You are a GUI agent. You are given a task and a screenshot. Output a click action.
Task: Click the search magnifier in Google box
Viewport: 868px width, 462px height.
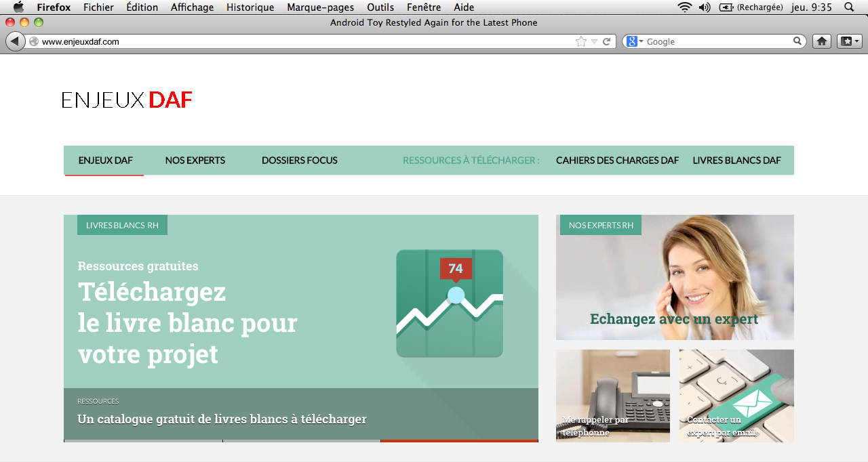coord(797,41)
